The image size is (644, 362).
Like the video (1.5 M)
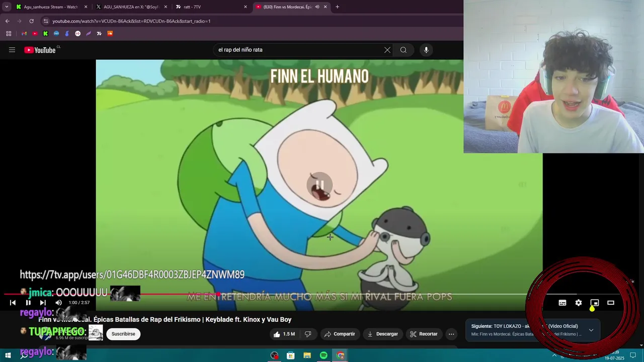point(284,334)
